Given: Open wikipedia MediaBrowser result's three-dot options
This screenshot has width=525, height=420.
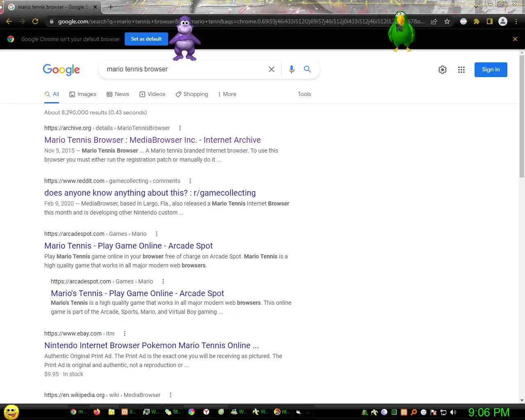Looking at the screenshot, I should coord(171,395).
